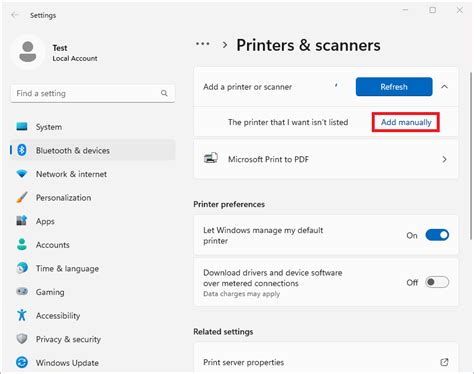Click the vertical scrollbar on the right
Image resolution: width=474 pixels, height=374 pixels.
471,155
